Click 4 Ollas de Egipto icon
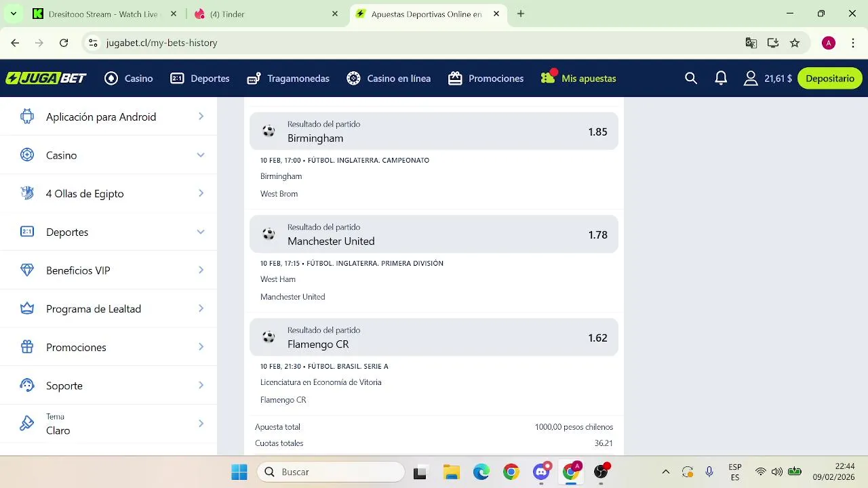 [27, 193]
